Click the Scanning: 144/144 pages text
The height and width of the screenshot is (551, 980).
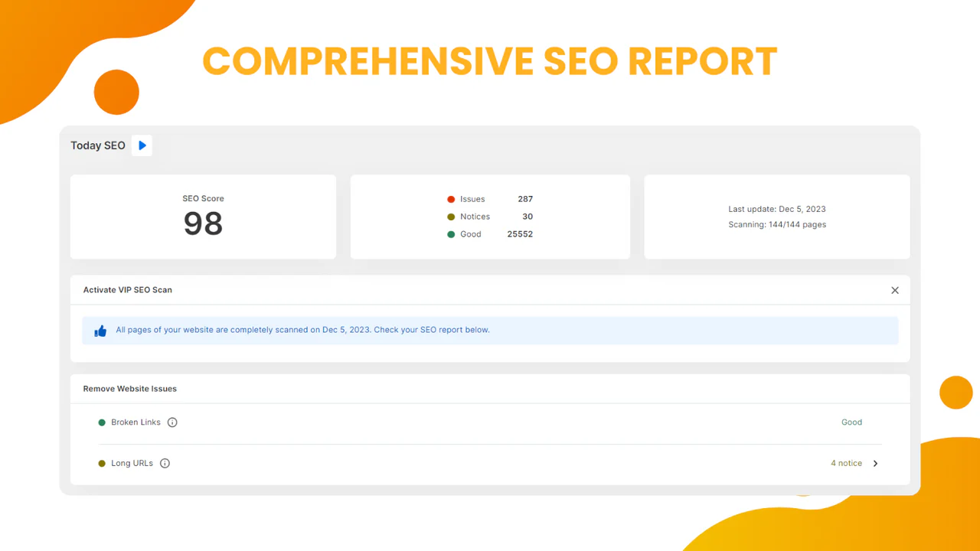tap(777, 224)
